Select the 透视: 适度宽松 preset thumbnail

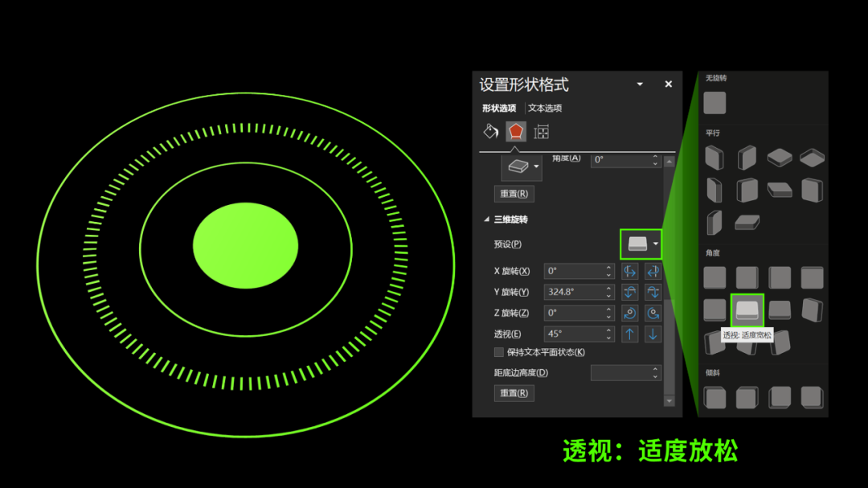pos(746,310)
